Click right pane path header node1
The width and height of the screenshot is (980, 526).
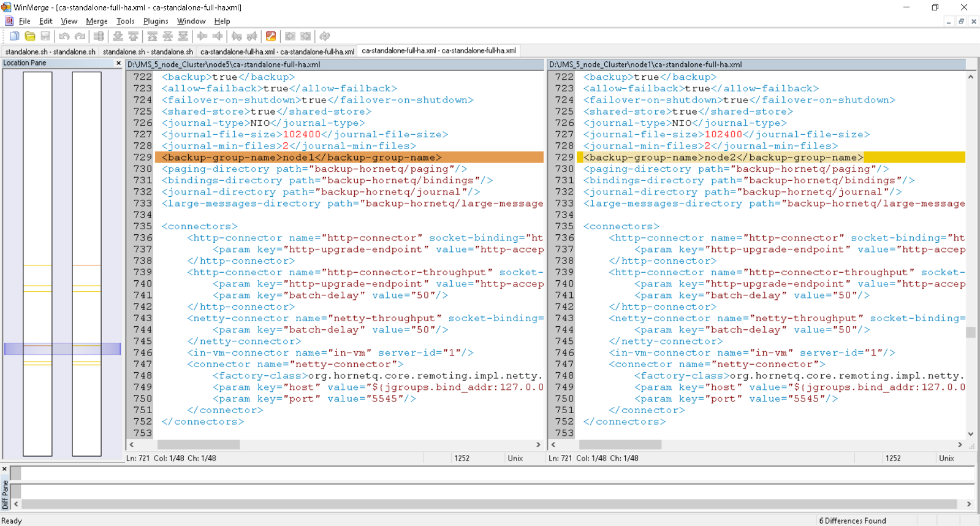(x=757, y=64)
